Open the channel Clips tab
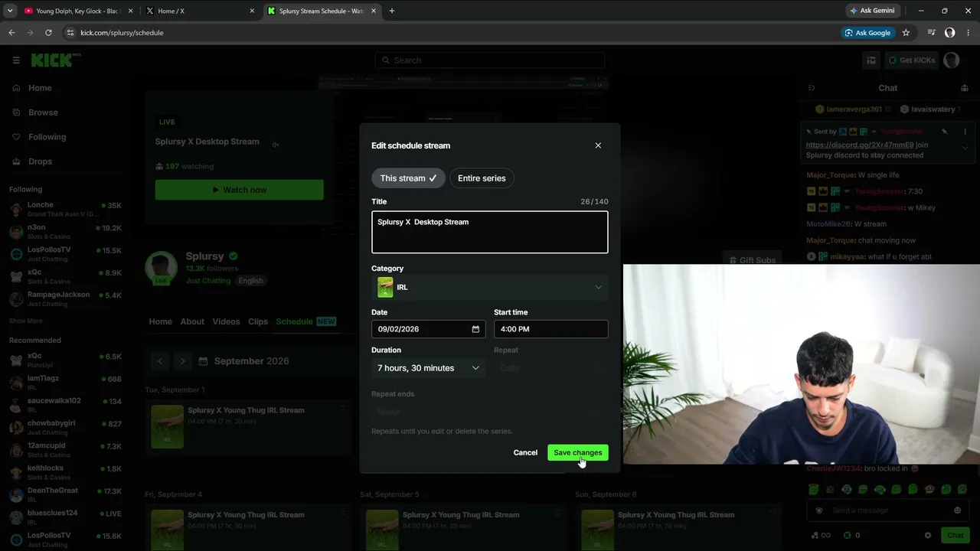 (258, 321)
